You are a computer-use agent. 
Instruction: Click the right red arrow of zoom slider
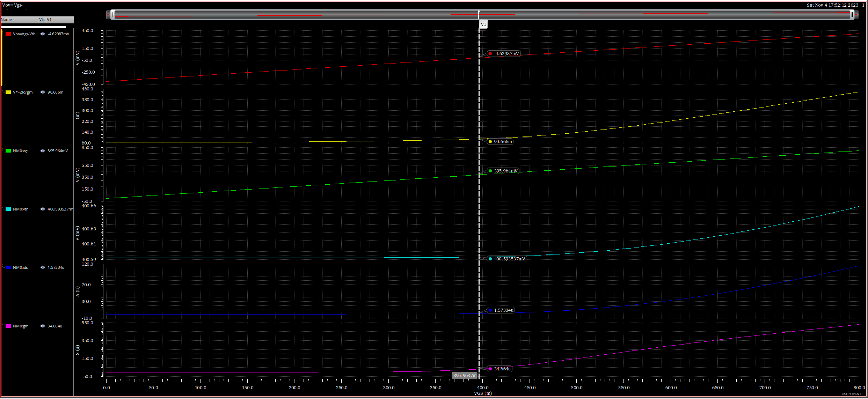856,15
